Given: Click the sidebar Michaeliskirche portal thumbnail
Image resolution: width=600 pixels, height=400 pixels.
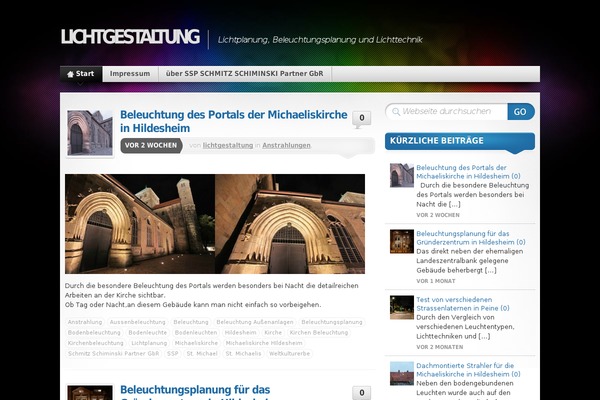Looking at the screenshot, I should click(402, 176).
